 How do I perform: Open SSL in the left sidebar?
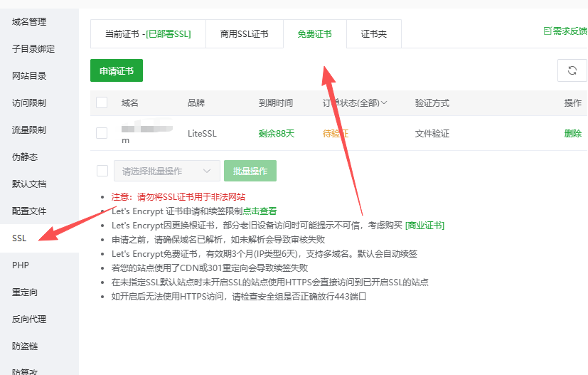pos(19,238)
